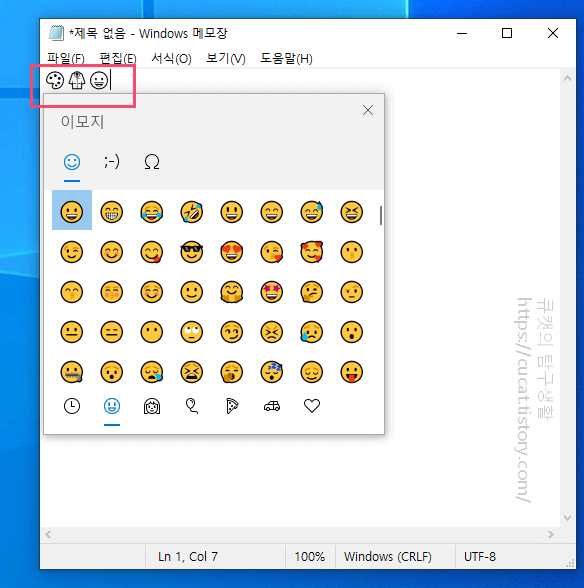The image size is (584, 588).
Task: Insert the kissing face with open eyes emoji
Action: (x=352, y=252)
